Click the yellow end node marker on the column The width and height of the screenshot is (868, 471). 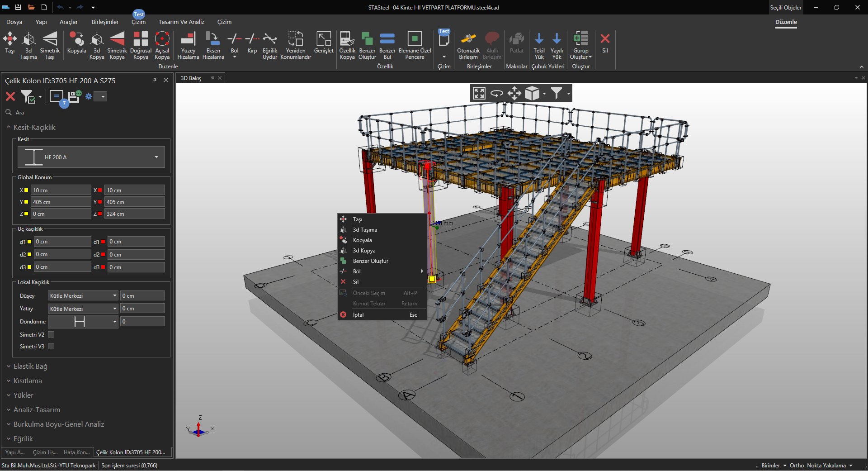(x=432, y=279)
